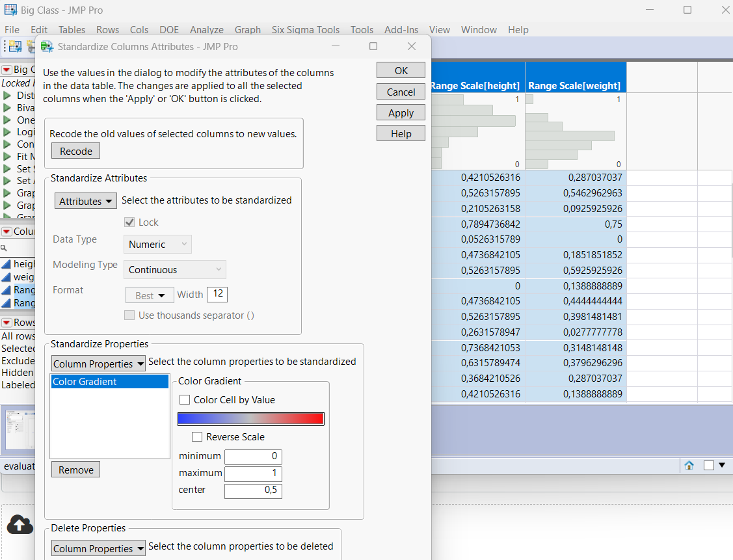The image size is (733, 560).
Task: Click the red triangle beside Rows panel
Action: tap(7, 323)
